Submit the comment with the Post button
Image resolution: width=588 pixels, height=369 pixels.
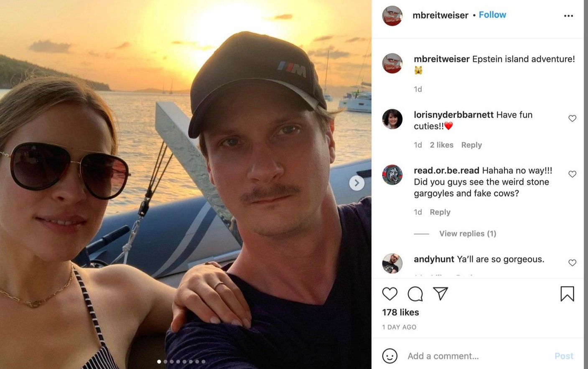point(564,356)
